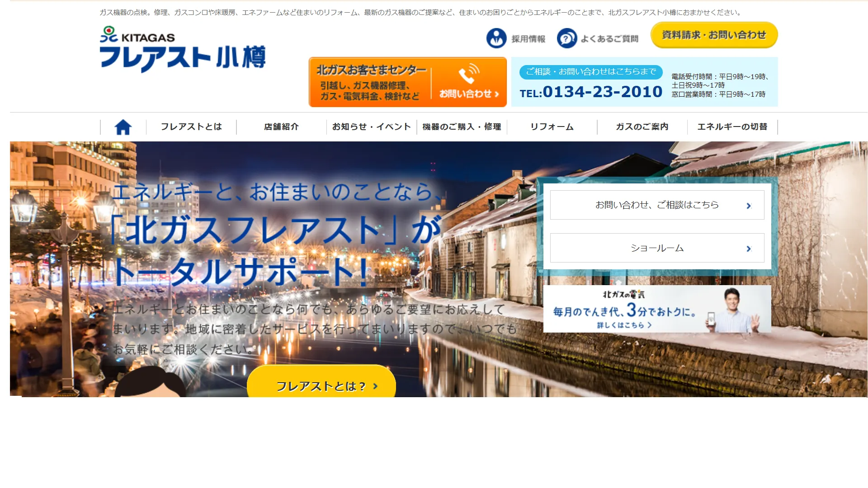This screenshot has height=488, width=868.
Task: Click the Home icon in navigation bar
Action: pos(123,127)
